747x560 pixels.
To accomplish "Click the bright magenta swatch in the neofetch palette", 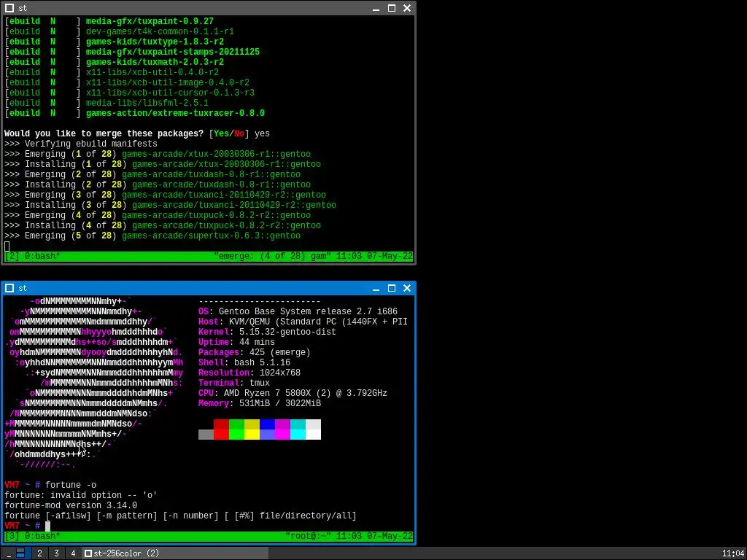I will click(282, 435).
